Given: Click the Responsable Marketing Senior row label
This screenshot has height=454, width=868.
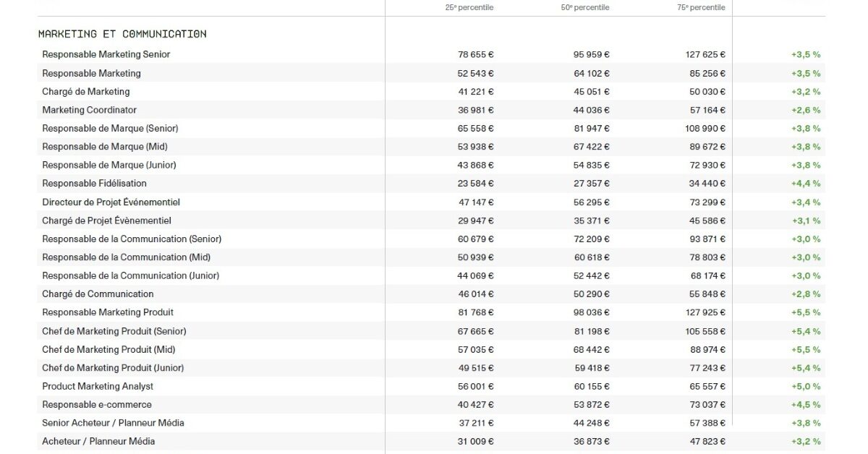Looking at the screenshot, I should tap(106, 54).
